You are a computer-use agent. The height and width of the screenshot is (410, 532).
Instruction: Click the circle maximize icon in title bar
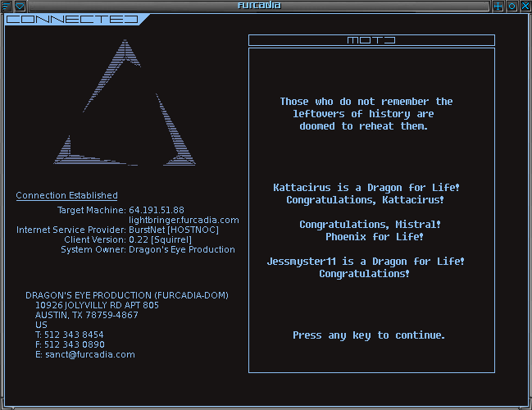[512, 6]
